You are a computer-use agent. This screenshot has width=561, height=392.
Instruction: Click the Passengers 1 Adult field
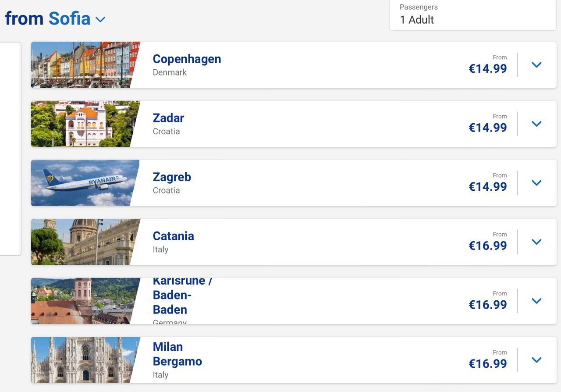[472, 14]
